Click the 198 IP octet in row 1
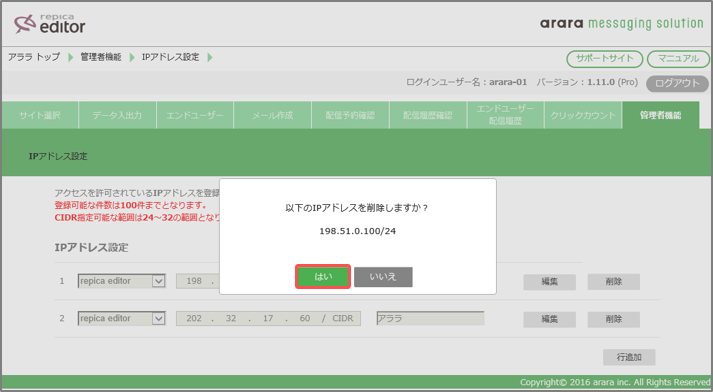Viewport: 713px width, 392px height. (x=194, y=281)
